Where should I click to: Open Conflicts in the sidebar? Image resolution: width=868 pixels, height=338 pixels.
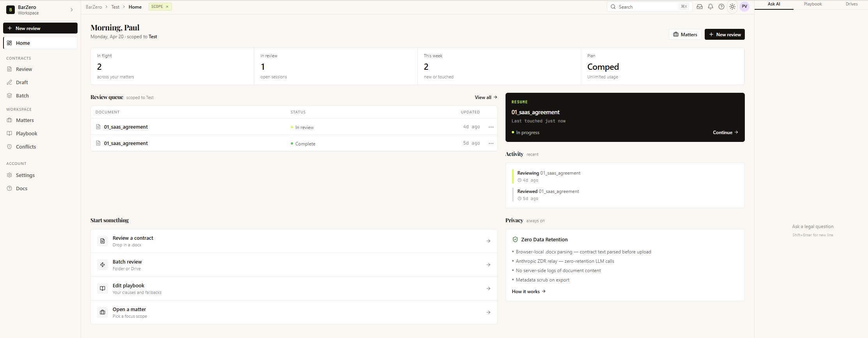point(26,147)
